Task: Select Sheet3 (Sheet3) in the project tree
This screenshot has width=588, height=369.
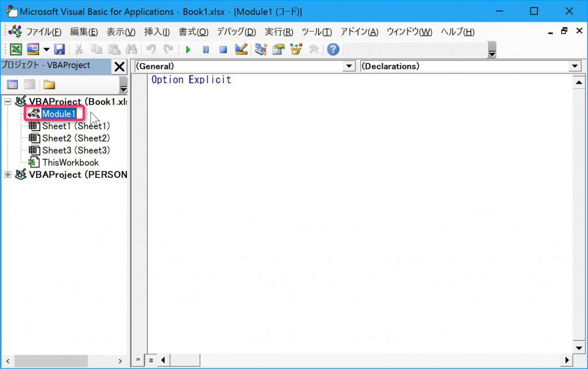Action: (76, 150)
